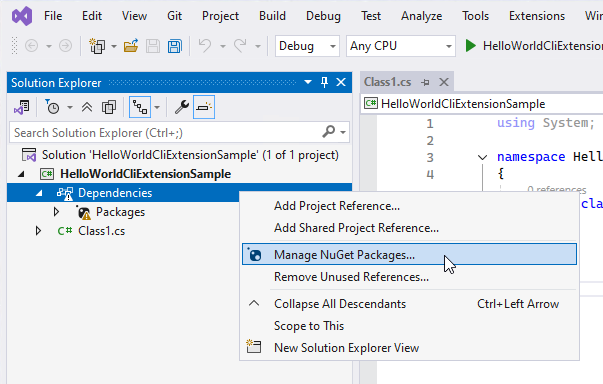603x384 pixels.
Task: Open the File menu
Action: point(53,16)
